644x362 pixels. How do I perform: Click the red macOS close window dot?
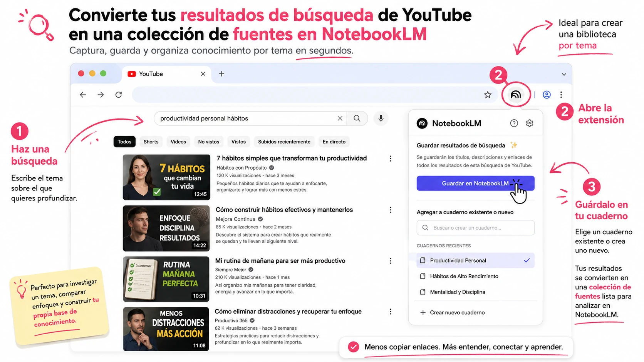81,73
